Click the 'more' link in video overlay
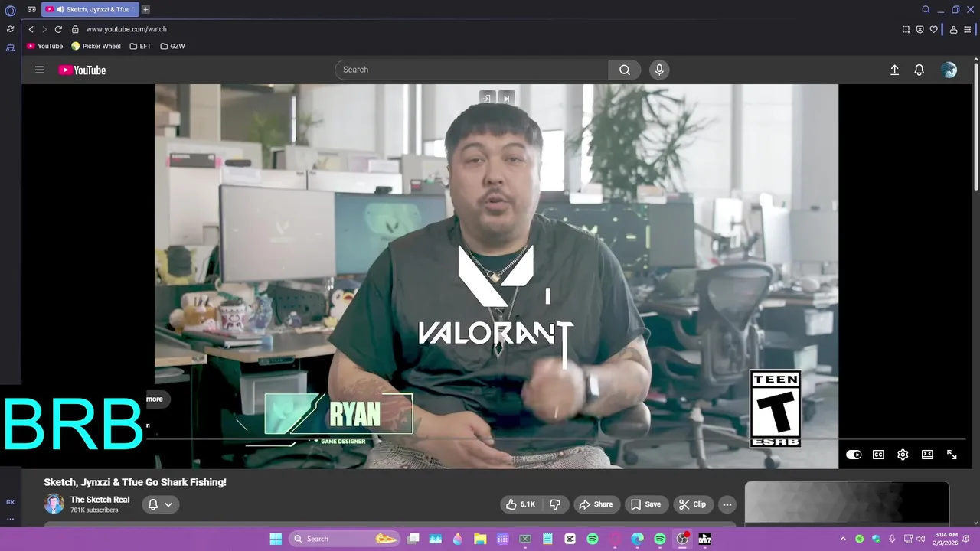The image size is (980, 551). coord(155,399)
